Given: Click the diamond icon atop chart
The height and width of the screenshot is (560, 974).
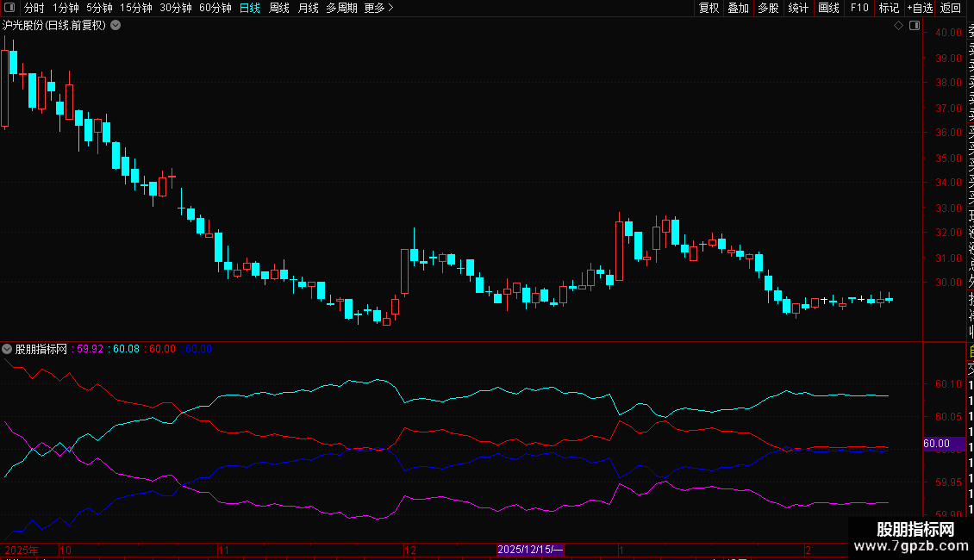Looking at the screenshot, I should point(898,26).
